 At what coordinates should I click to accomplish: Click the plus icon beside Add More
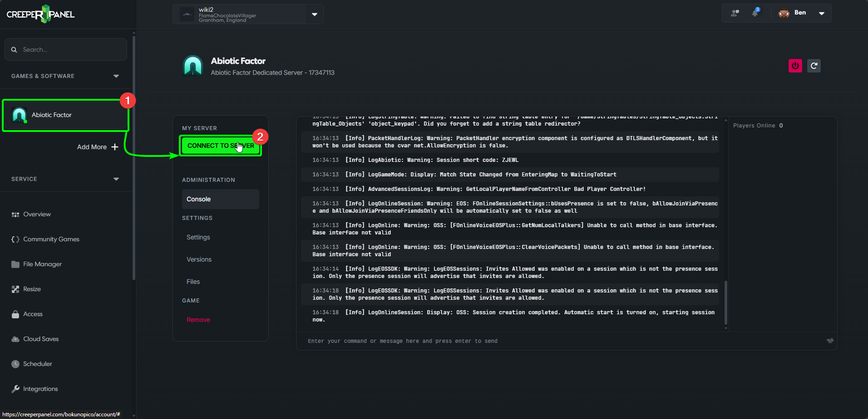115,147
